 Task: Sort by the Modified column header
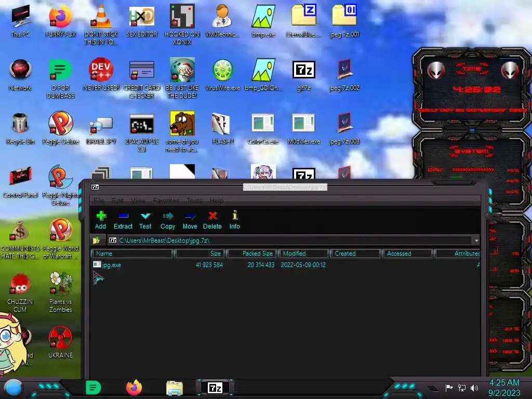point(303,254)
